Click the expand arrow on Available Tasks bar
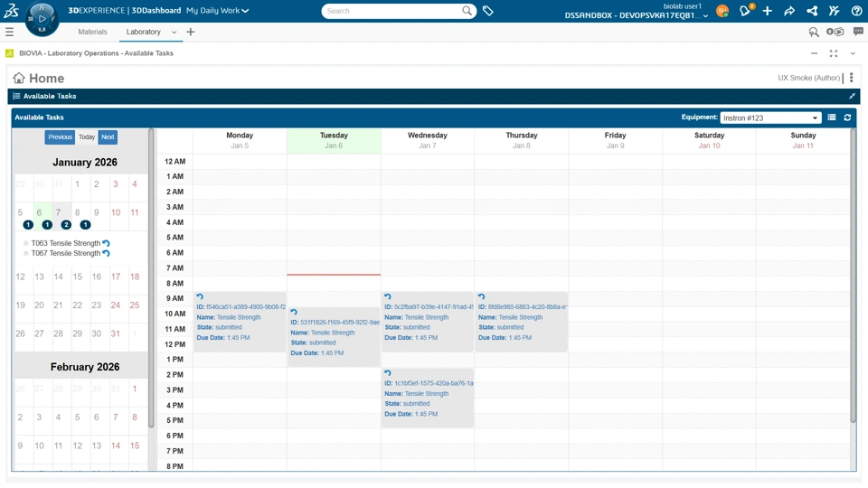This screenshot has height=488, width=868. [x=852, y=97]
